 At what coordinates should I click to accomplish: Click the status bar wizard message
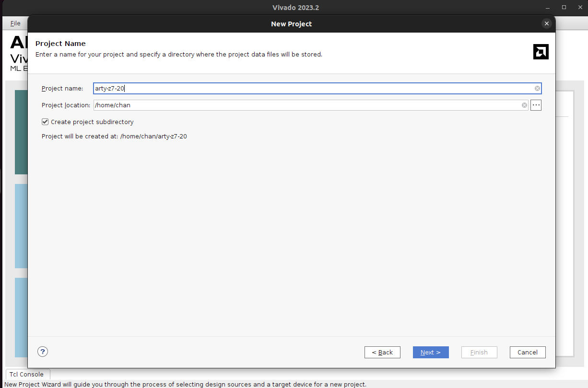pos(185,384)
